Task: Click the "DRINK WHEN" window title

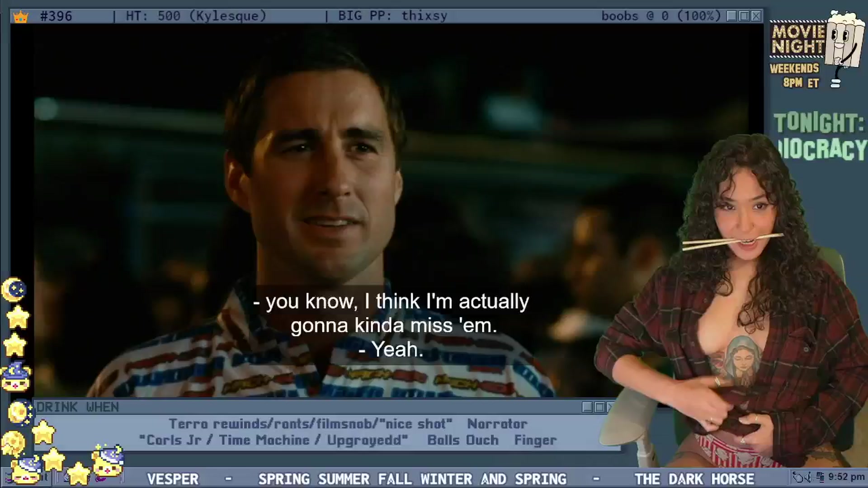Action: 78,407
